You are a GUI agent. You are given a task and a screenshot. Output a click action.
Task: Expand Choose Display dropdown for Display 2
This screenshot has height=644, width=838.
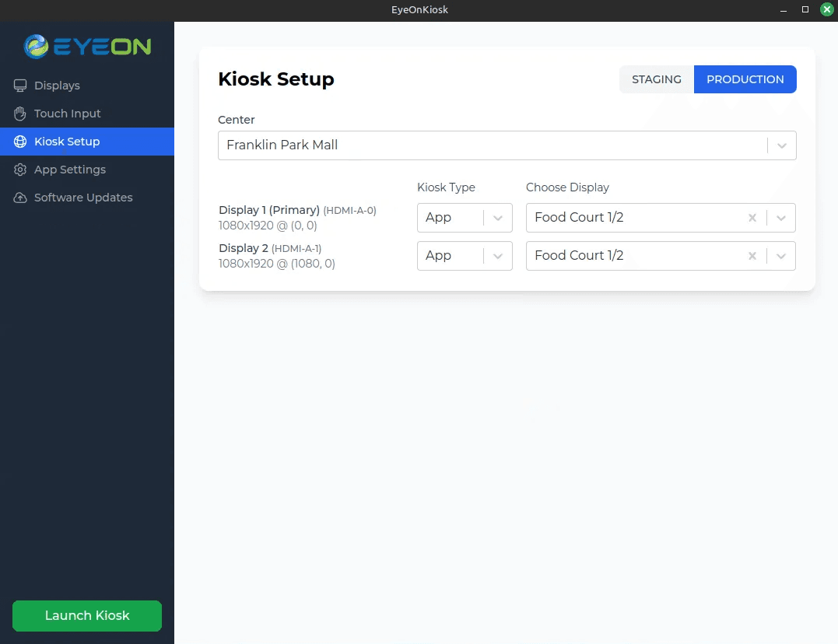(x=781, y=255)
